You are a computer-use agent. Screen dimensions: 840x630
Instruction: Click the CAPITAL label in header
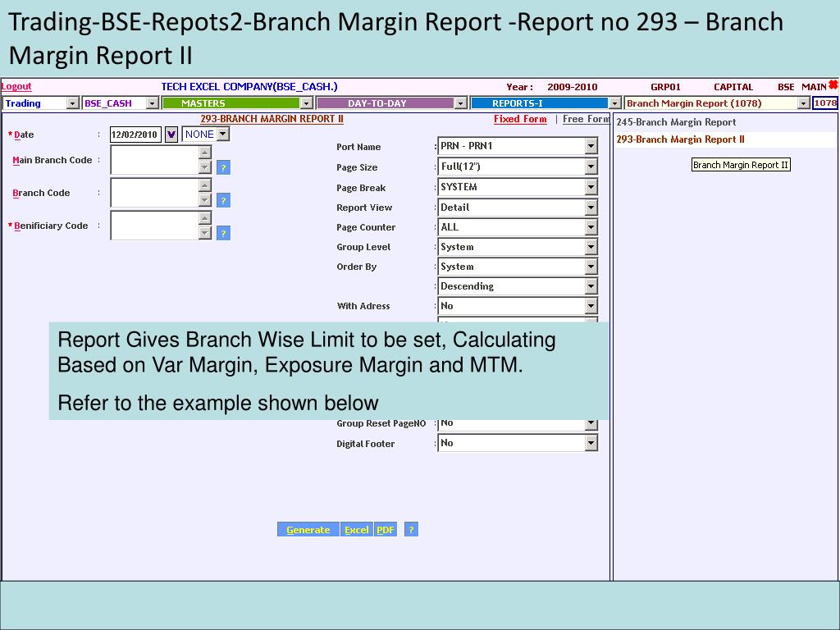733,87
